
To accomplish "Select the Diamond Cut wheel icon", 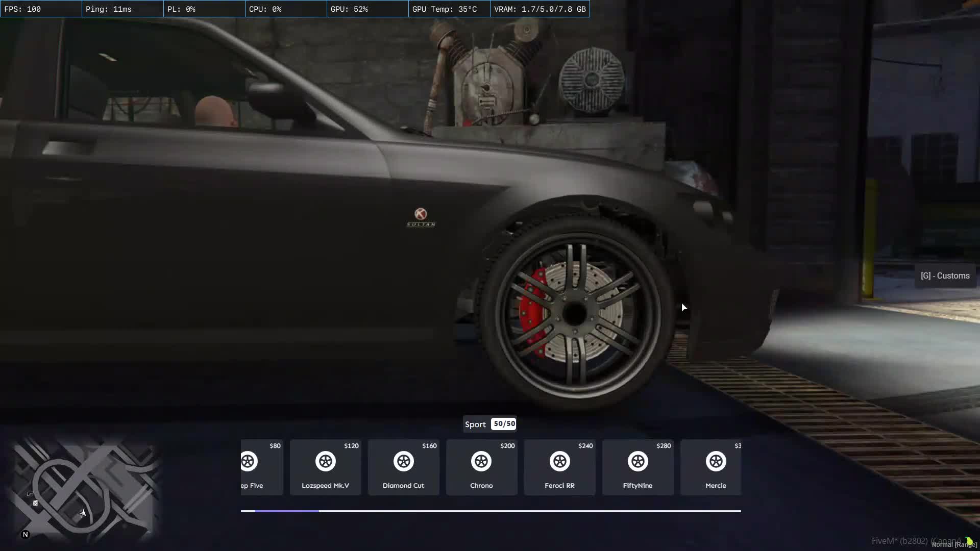I will 403,462.
